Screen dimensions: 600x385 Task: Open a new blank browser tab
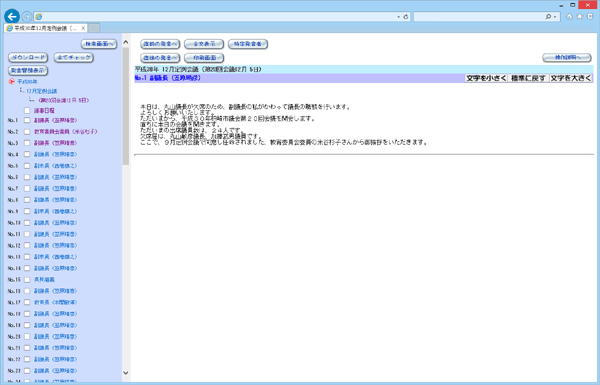pyautogui.click(x=94, y=28)
